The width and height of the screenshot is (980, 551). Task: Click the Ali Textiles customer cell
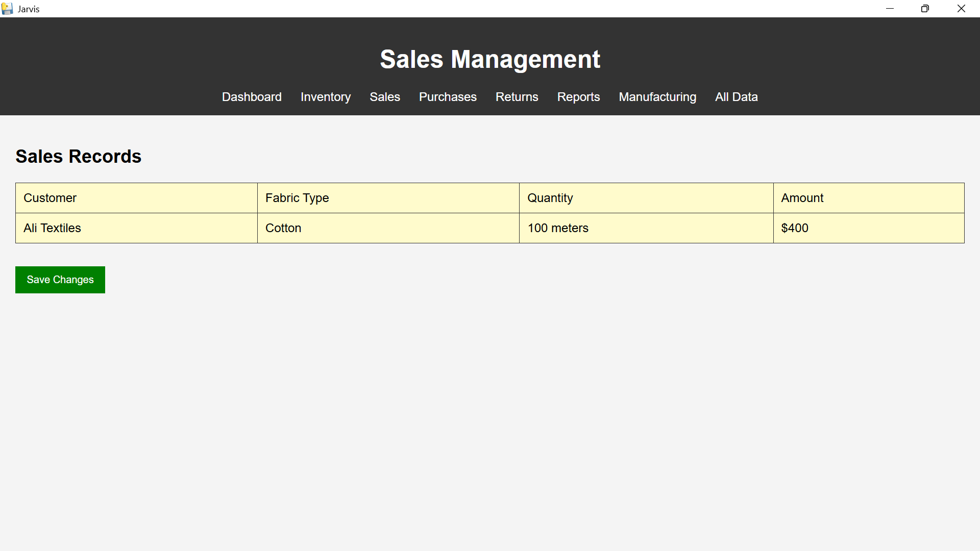pos(136,228)
